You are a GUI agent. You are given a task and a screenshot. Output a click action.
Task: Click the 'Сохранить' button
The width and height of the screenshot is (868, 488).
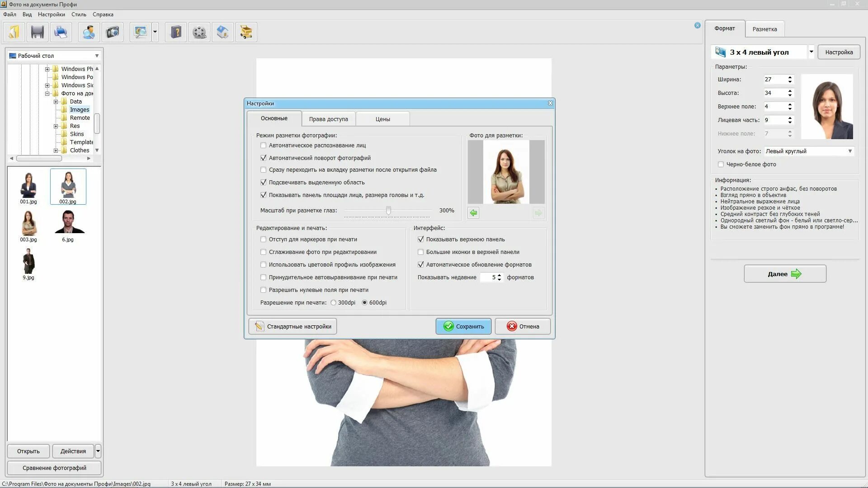pyautogui.click(x=463, y=326)
